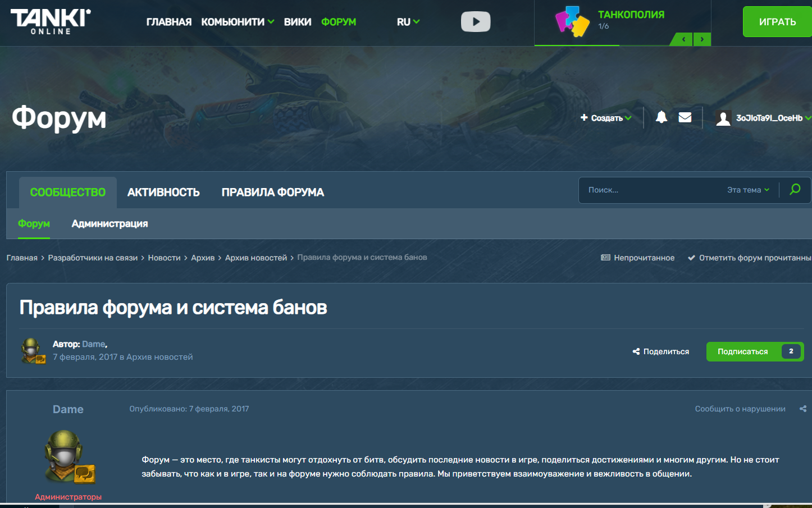
Task: Click breadcrumb Главная
Action: pyautogui.click(x=22, y=258)
